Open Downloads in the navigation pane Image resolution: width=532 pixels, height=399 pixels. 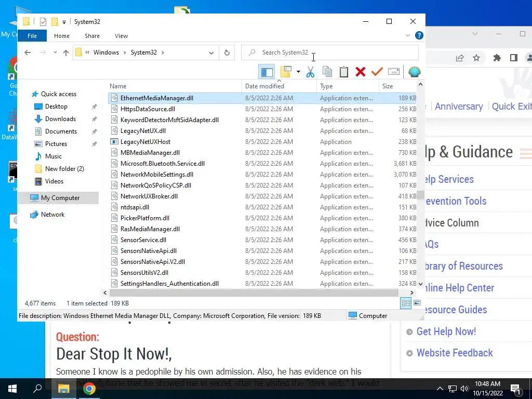[60, 119]
